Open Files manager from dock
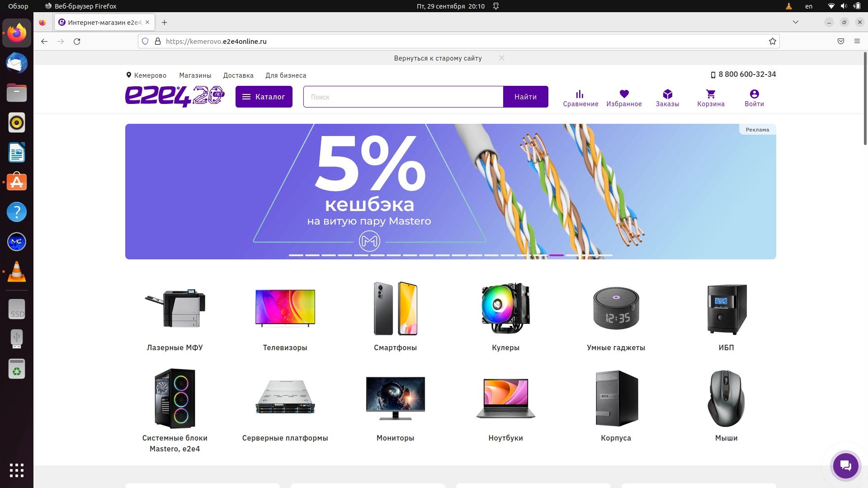Screen dimensions: 868x488 [x=17, y=93]
